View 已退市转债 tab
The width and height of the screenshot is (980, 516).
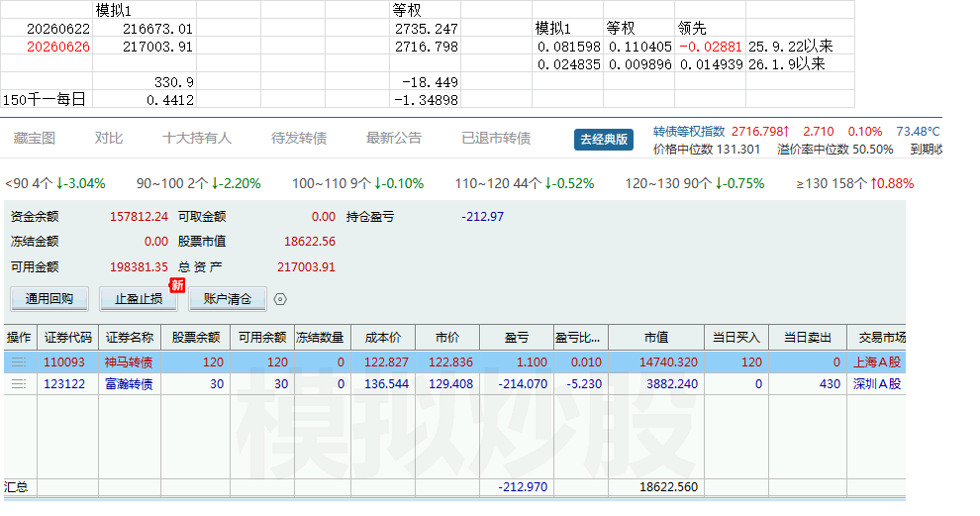(x=496, y=139)
